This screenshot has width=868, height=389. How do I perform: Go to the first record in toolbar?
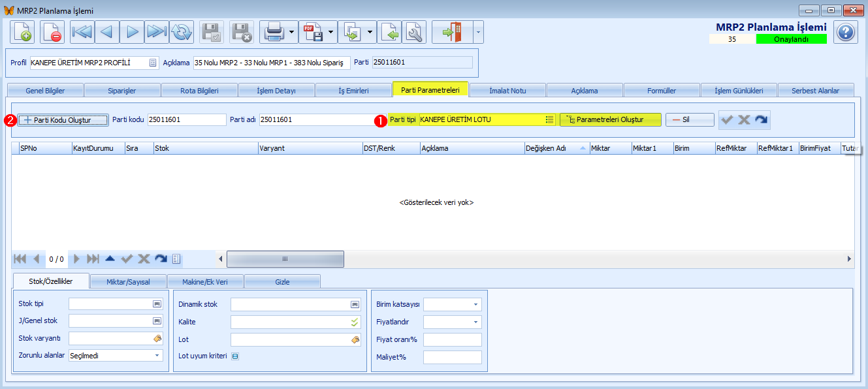tap(82, 32)
